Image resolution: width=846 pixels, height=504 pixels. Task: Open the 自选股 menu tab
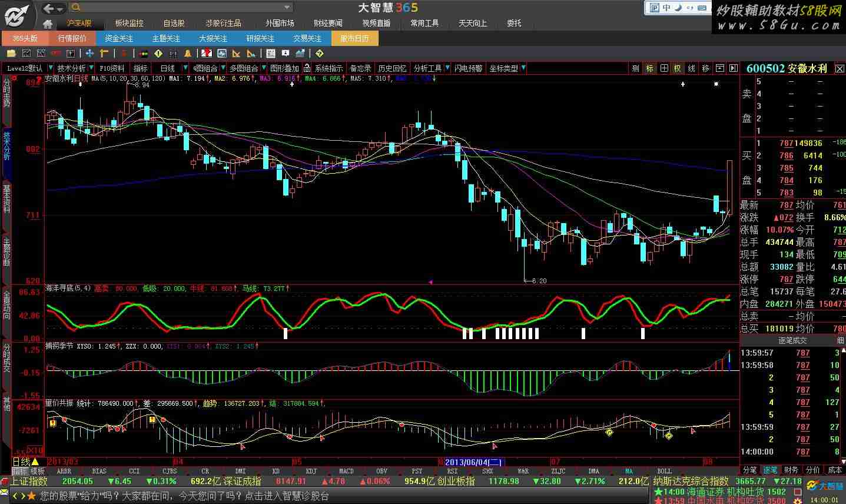(174, 24)
